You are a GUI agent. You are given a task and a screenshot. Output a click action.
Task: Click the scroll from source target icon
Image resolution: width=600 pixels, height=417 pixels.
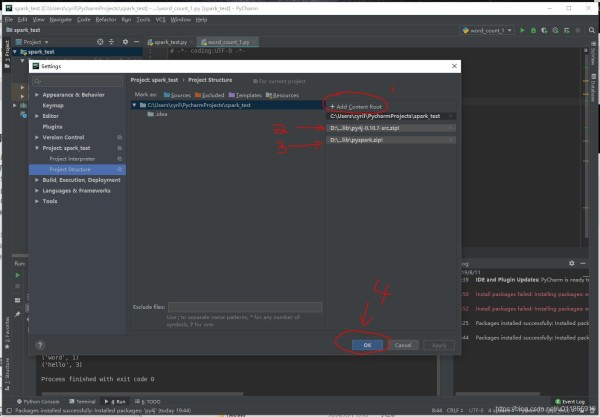pos(100,42)
